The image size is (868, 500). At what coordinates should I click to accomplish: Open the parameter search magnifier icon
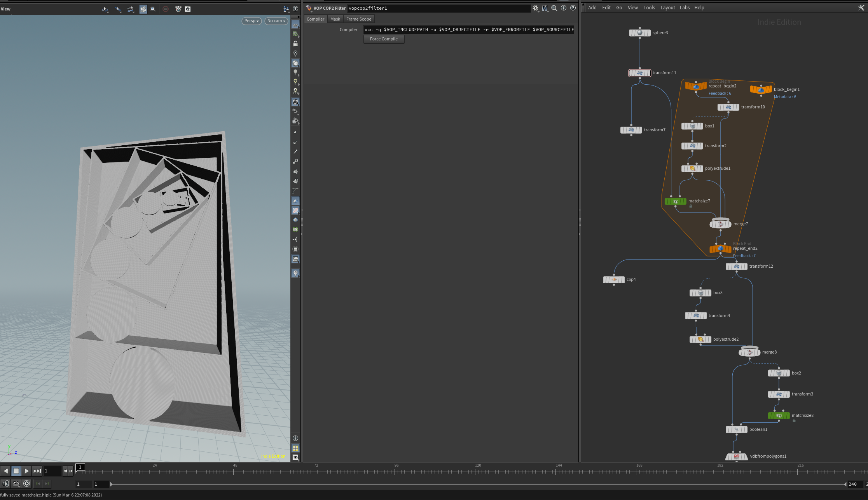[x=554, y=8]
